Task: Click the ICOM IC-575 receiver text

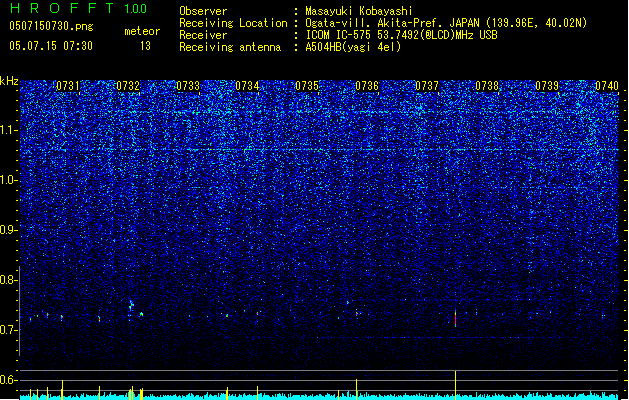Action: (401, 35)
